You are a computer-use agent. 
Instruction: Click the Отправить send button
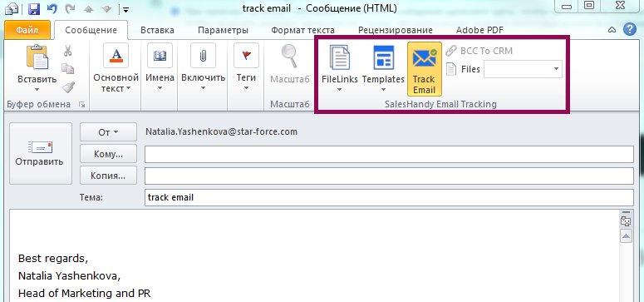[x=40, y=153]
